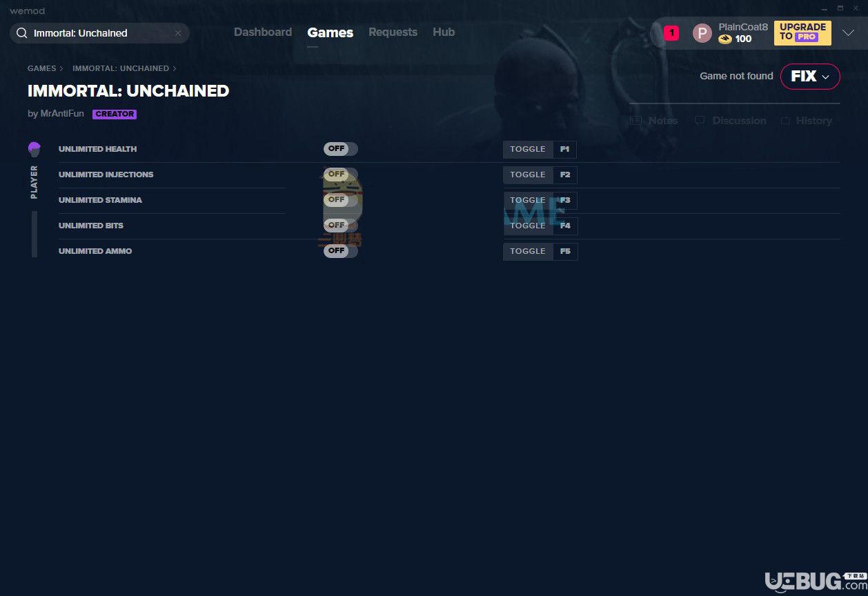Click the TOGGLE button for F3 hotkey
This screenshot has height=596, width=868.
(x=528, y=200)
